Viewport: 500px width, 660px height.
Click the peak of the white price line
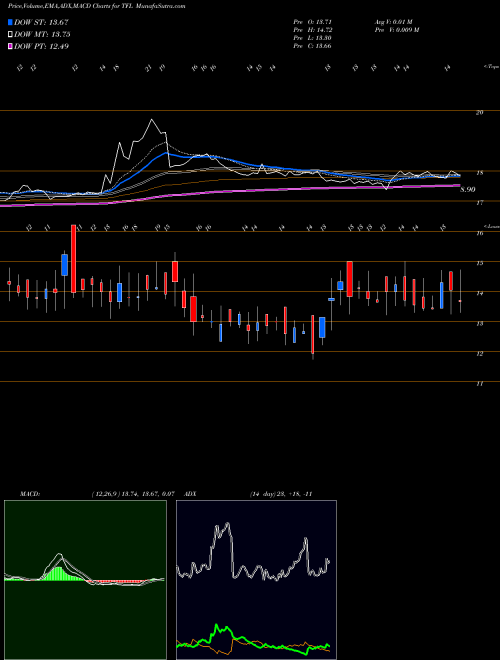[152, 120]
